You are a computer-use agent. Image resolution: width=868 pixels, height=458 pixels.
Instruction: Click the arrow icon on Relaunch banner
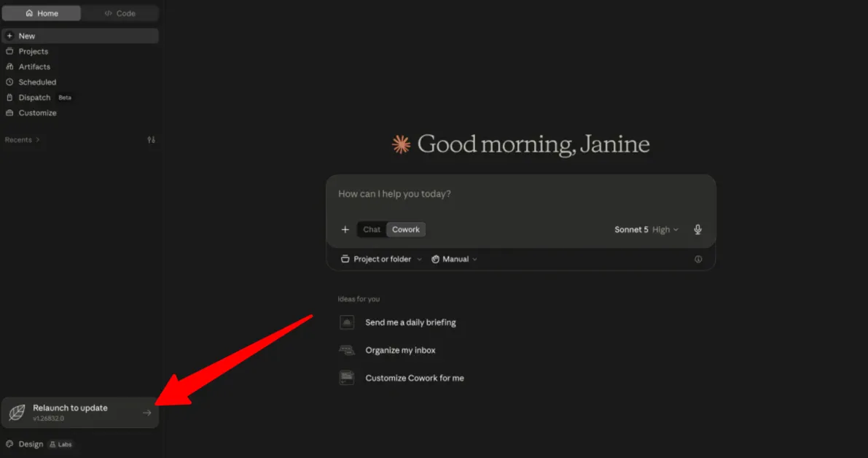(x=146, y=413)
